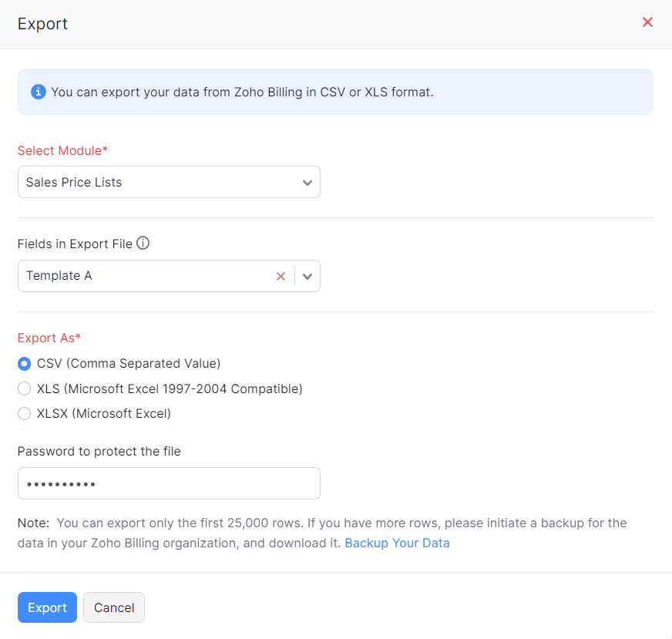Screen dimensions: 672x639
Task: Open the Backup Your Data link
Action: pos(397,543)
